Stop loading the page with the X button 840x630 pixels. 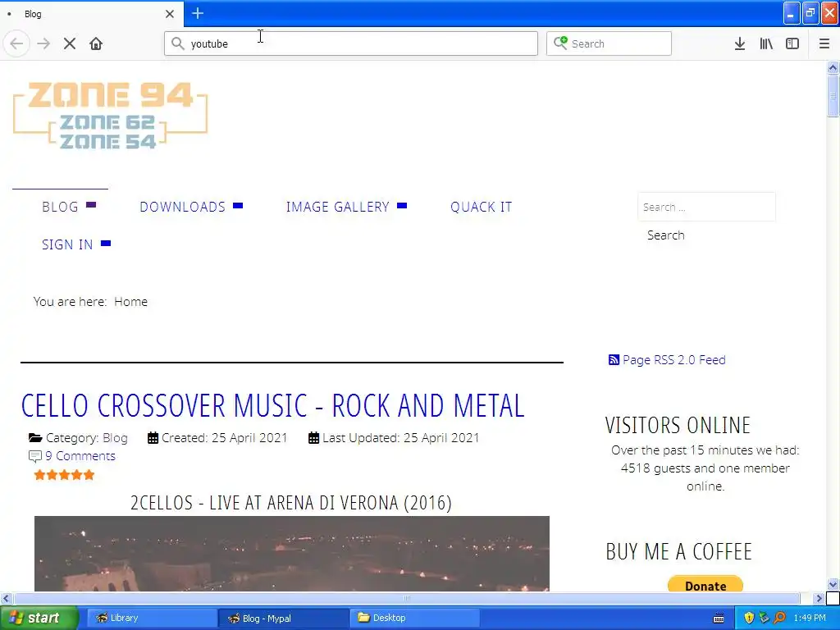pos(70,43)
